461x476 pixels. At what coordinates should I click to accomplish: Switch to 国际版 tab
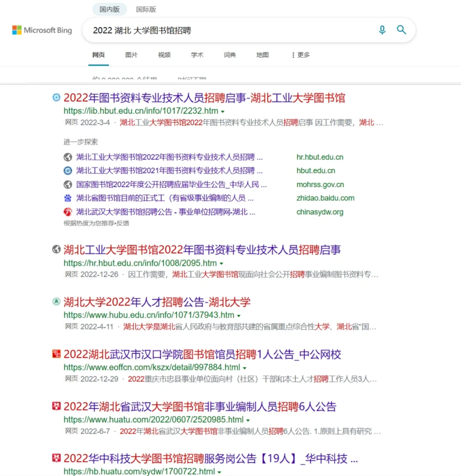point(146,9)
